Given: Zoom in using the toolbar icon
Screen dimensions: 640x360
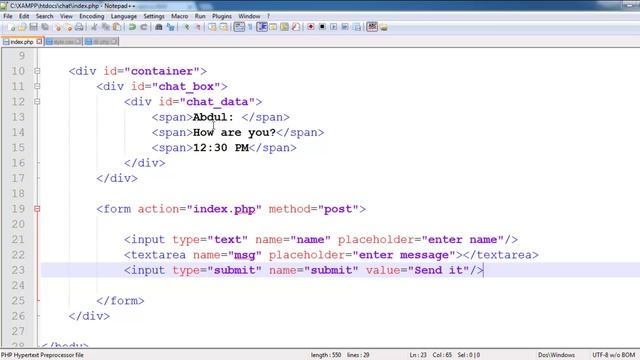Looking at the screenshot, I should (186, 27).
